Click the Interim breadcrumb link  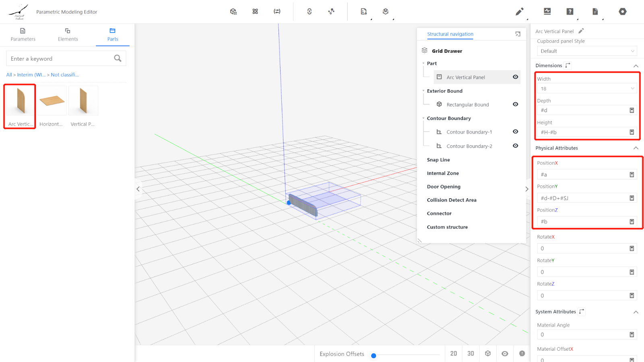pos(31,75)
